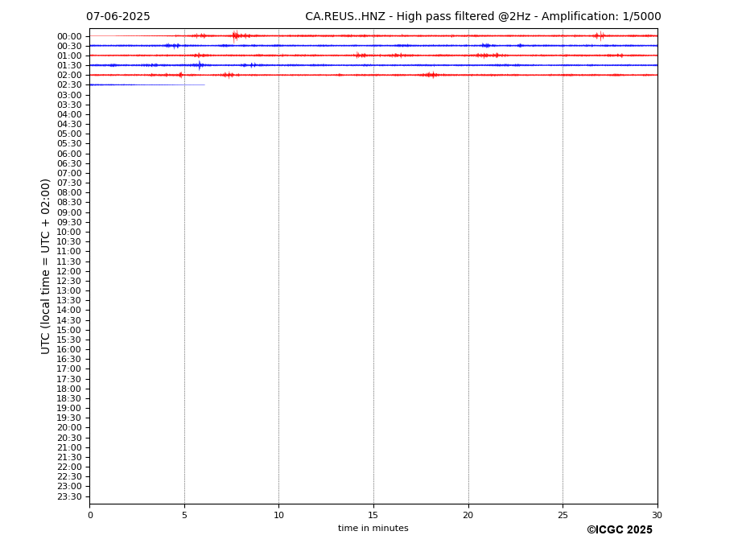The height and width of the screenshot is (560, 746).
Task: Click the blue 00:30 seismogram trace
Action: [x=373, y=46]
